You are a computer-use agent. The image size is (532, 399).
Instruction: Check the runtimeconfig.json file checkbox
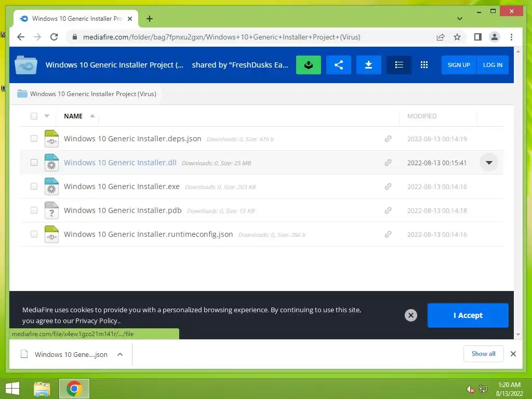pos(34,234)
